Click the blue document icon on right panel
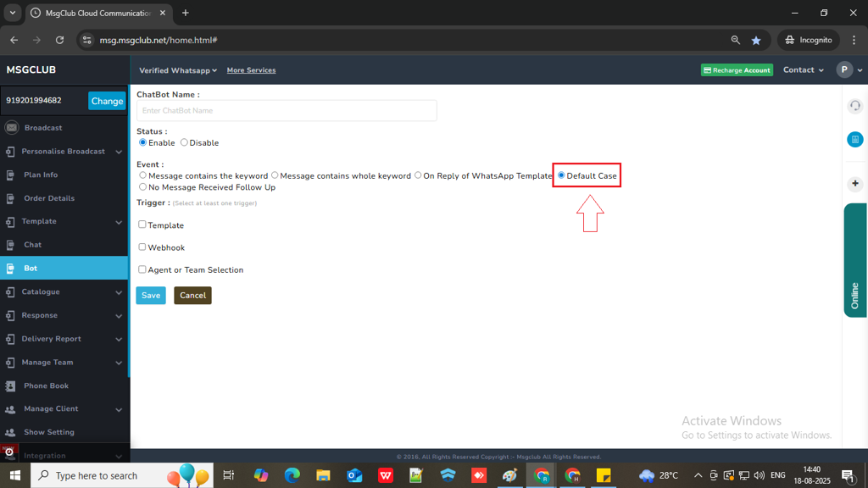The width and height of the screenshot is (868, 488). click(854, 140)
